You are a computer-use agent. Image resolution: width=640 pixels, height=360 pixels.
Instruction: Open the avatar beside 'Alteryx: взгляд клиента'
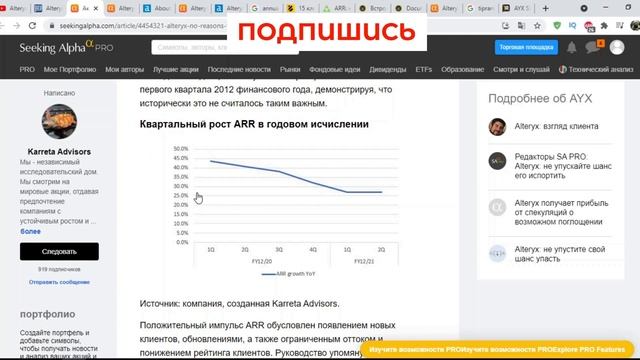pos(497,127)
